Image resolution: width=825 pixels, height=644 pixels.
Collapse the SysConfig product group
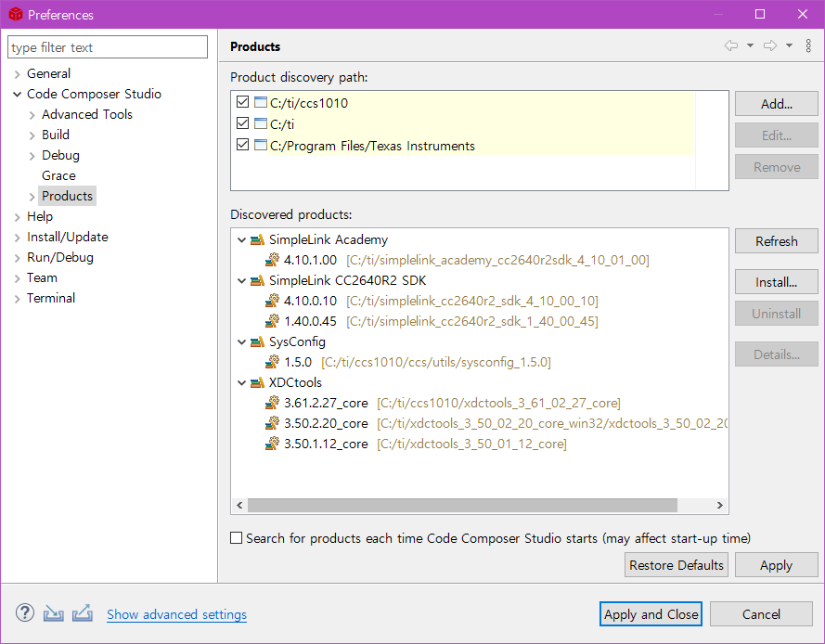tap(241, 342)
